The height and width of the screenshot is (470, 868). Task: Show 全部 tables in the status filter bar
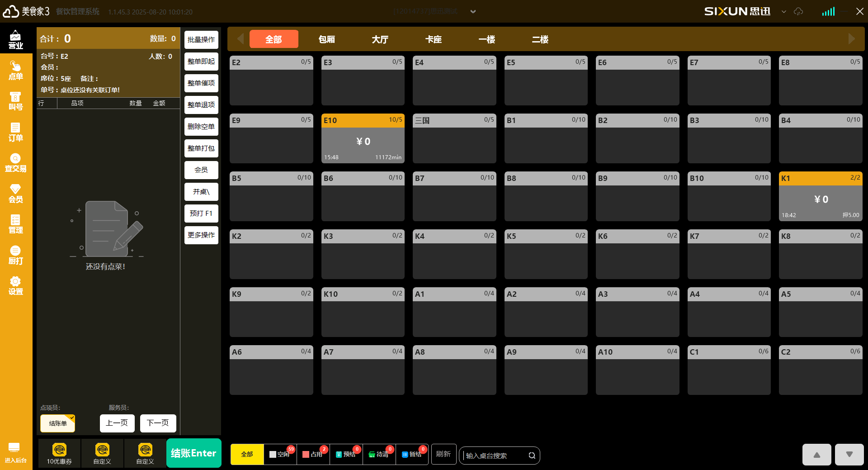(x=247, y=454)
